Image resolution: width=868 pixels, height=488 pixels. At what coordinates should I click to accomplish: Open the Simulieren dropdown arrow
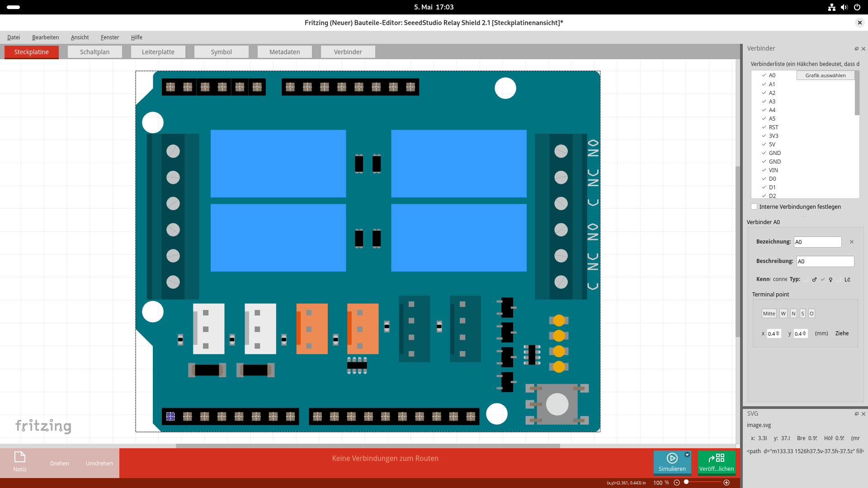coord(687,455)
